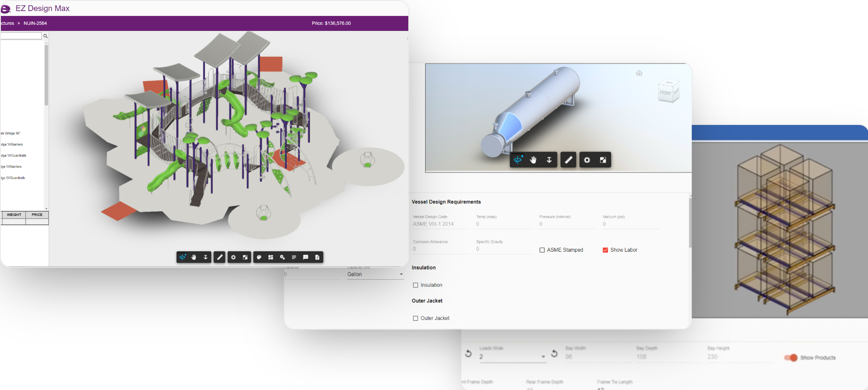This screenshot has height=390, width=868.
Task: Click the PRICE column header
Action: (37, 214)
